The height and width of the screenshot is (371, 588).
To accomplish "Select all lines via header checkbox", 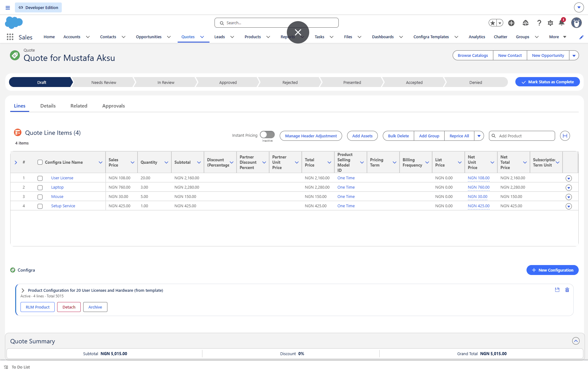I will coord(40,162).
